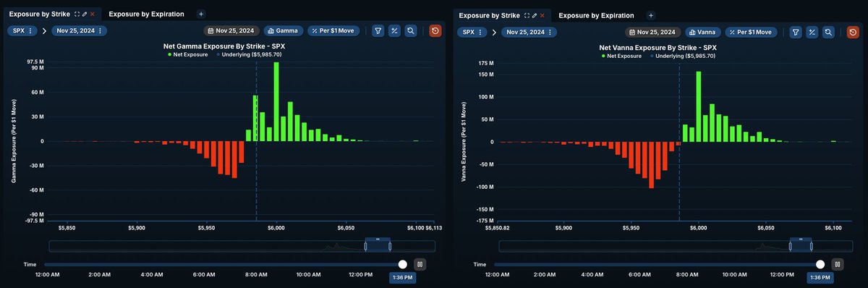Open the Nov 25, 2024 date picker in the Vanna panel

tap(653, 32)
